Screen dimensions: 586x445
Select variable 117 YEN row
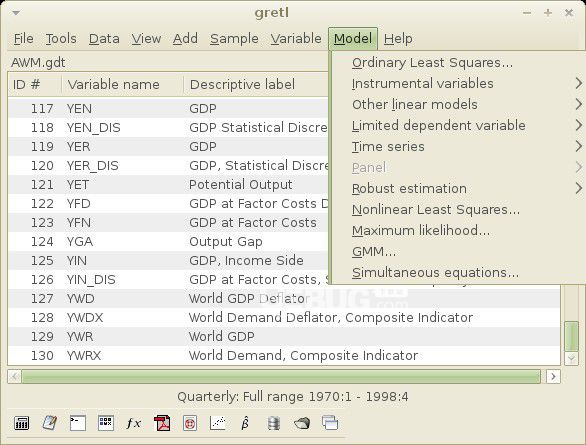point(168,108)
